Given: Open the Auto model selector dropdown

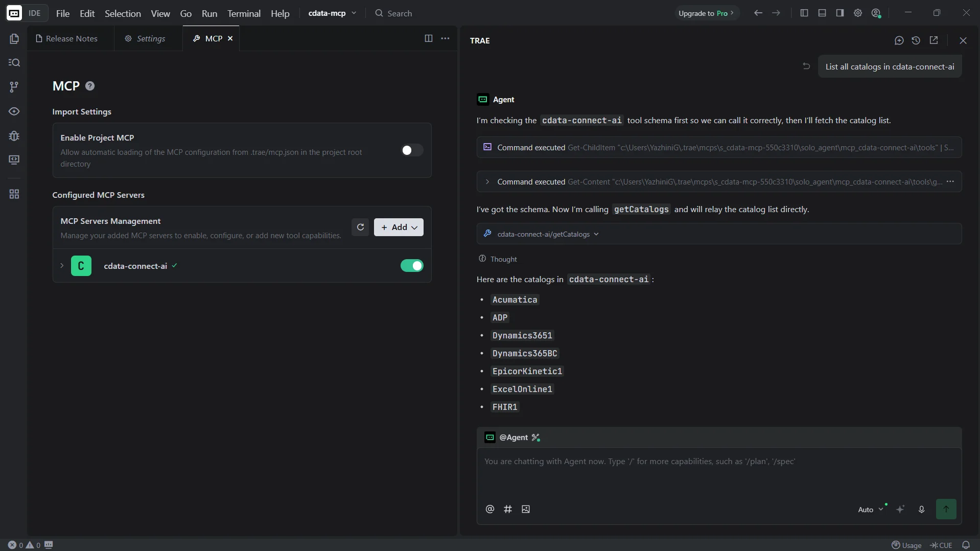Looking at the screenshot, I should coord(871,510).
